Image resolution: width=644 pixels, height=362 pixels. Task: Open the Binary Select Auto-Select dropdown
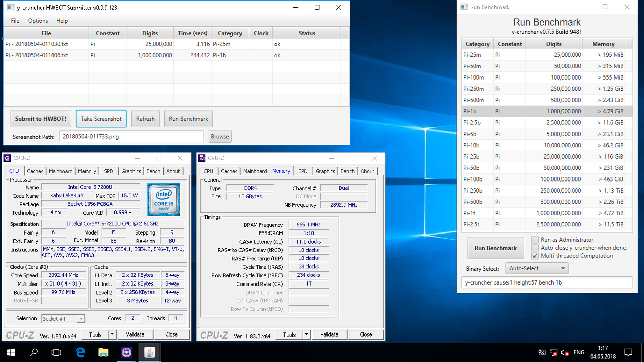click(537, 268)
